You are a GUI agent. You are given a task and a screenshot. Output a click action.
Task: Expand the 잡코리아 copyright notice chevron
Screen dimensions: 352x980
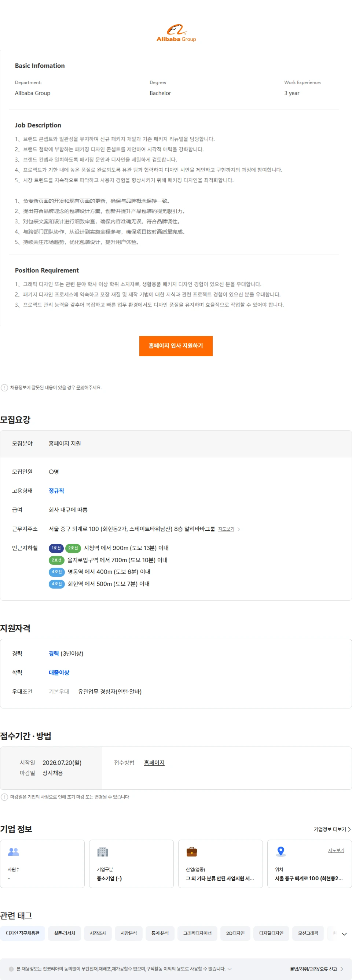230,969
